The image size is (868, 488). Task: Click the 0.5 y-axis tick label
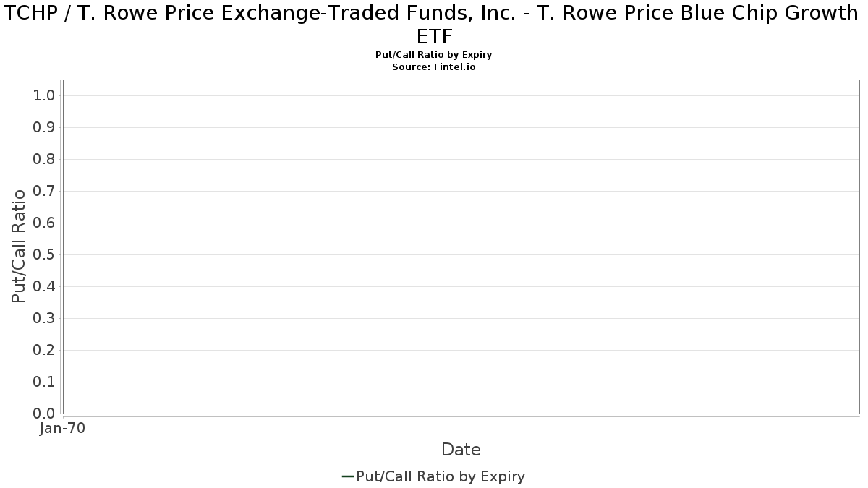coord(43,255)
